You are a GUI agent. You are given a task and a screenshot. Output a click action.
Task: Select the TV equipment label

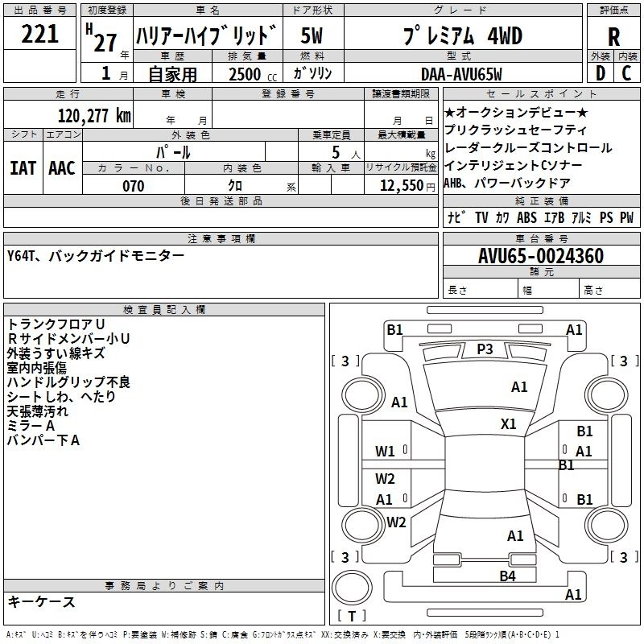(x=481, y=217)
